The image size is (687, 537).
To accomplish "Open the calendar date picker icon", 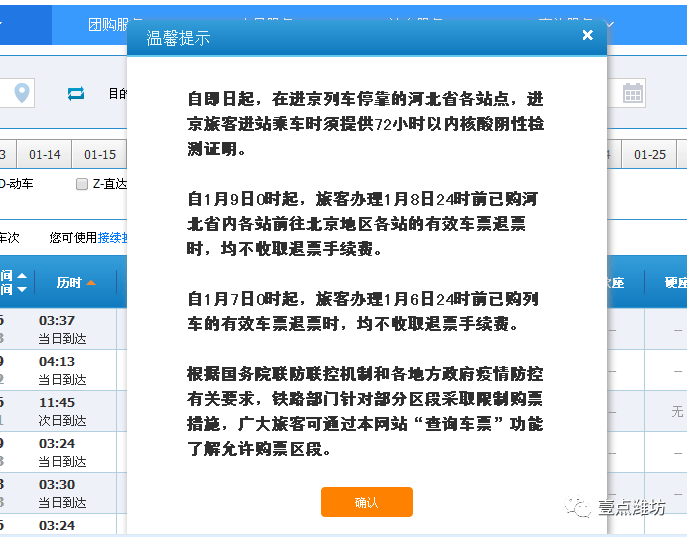I will click(633, 93).
